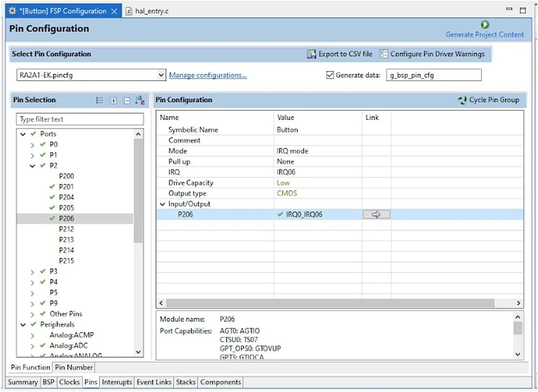This screenshot has width=538, height=392.
Task: Click the sort alphabetically icon
Action: [140, 100]
